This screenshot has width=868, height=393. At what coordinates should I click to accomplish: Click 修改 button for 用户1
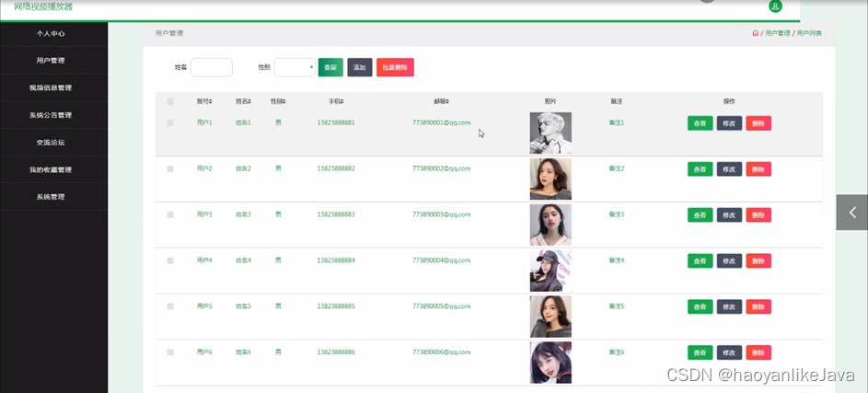730,123
